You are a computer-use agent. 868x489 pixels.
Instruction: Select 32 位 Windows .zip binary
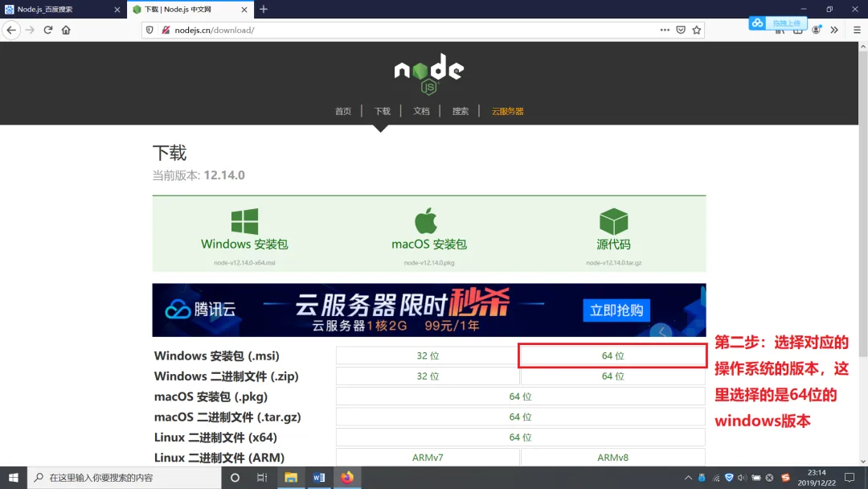point(428,376)
